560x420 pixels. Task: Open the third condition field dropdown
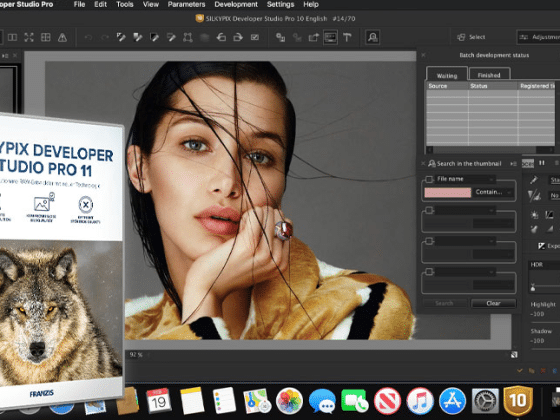465,241
